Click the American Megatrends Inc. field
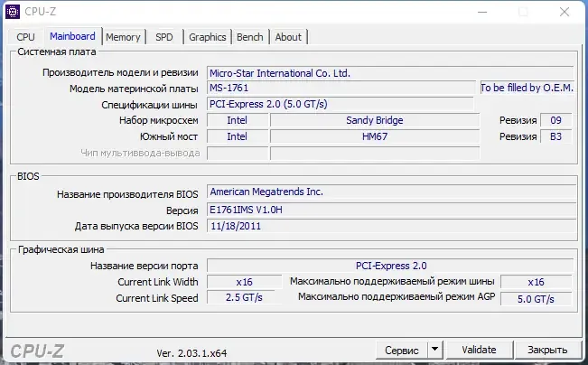The width and height of the screenshot is (588, 365). coord(391,192)
